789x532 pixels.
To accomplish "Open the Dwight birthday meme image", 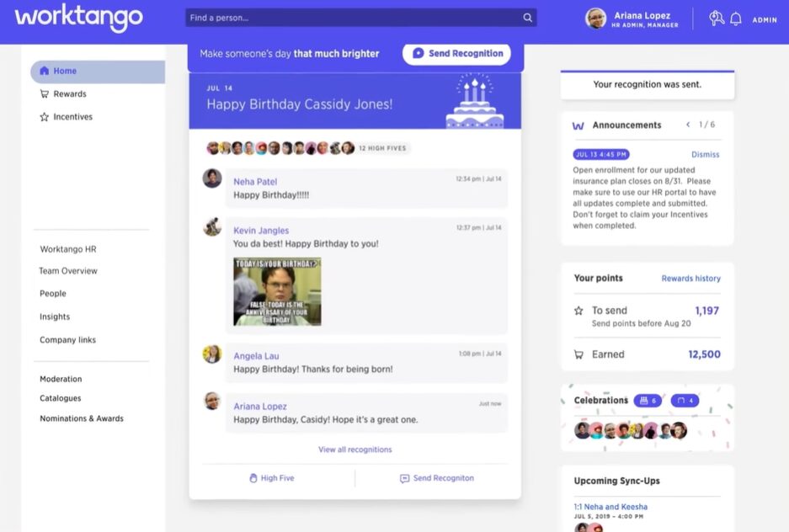I will [277, 291].
